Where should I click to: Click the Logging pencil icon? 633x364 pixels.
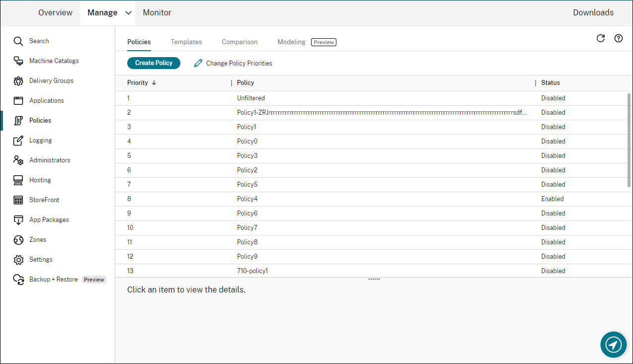point(18,141)
